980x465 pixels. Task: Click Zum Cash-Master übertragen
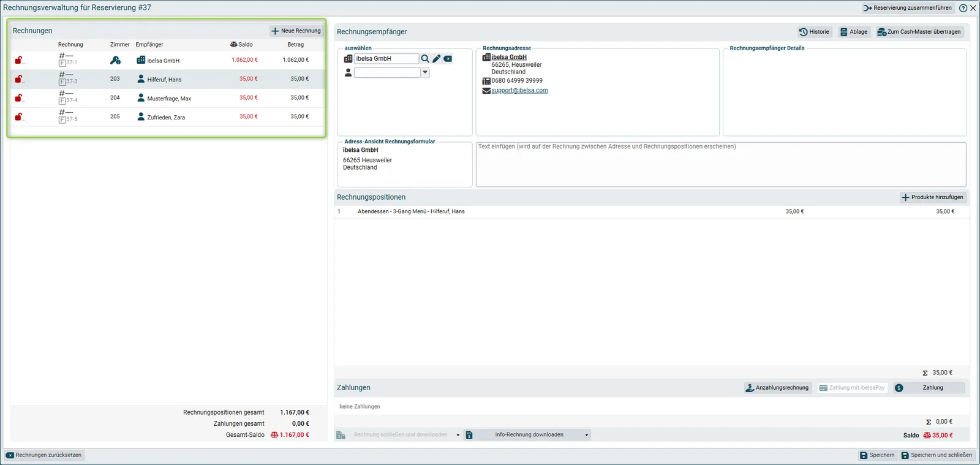919,32
